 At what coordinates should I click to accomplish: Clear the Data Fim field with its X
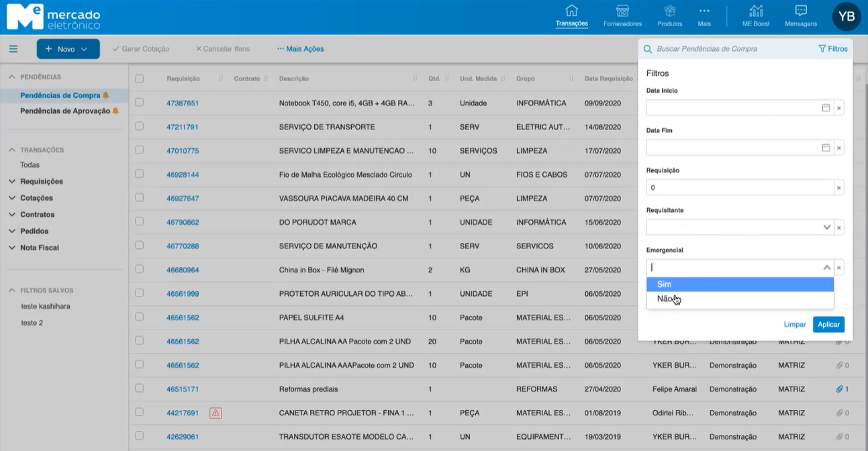click(838, 148)
